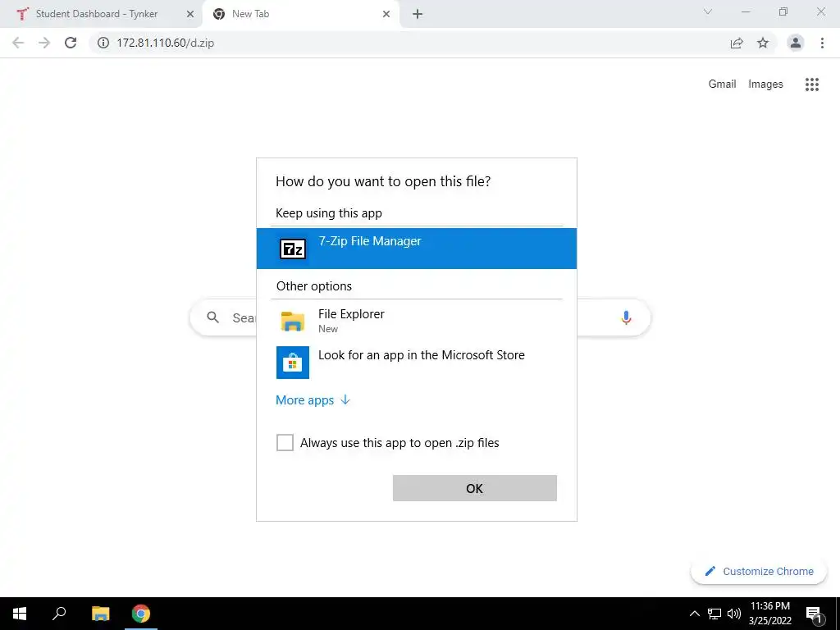Open the Images link
Image resolution: width=840 pixels, height=630 pixels.
(765, 84)
